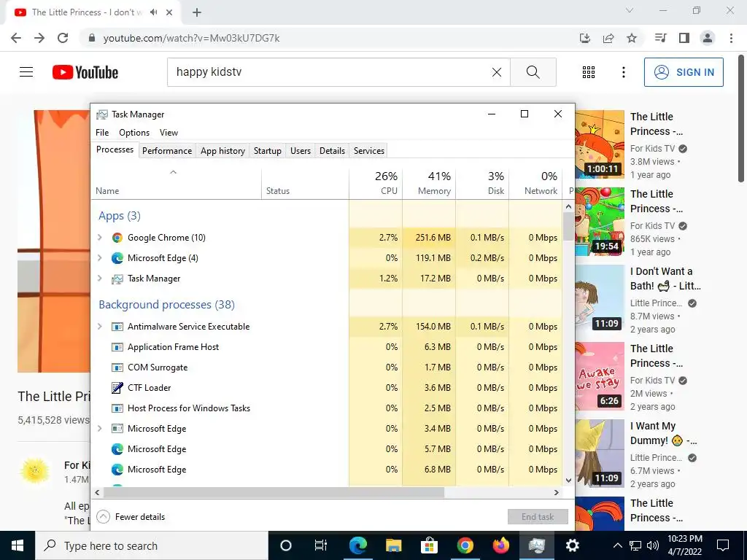
Task: Click the YouTube search magnifier button
Action: pos(533,72)
